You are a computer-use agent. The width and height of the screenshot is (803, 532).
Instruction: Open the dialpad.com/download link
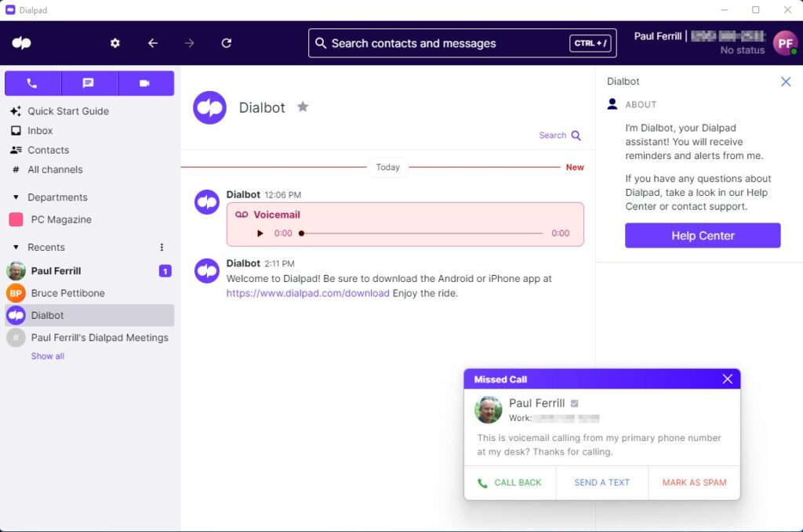[x=307, y=293]
